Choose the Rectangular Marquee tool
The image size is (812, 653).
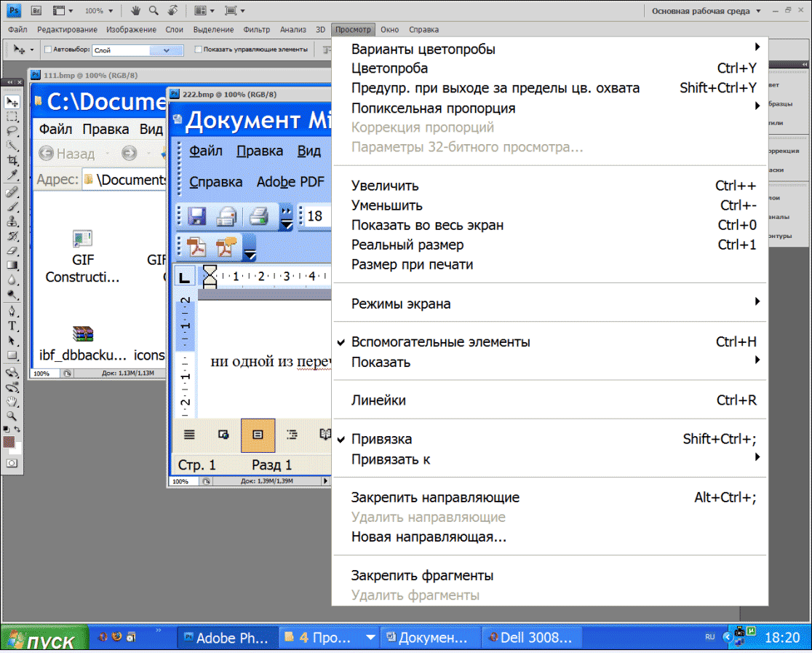click(x=12, y=116)
